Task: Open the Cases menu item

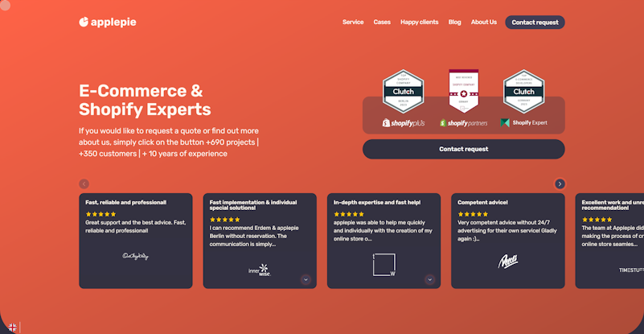Action: pos(382,23)
